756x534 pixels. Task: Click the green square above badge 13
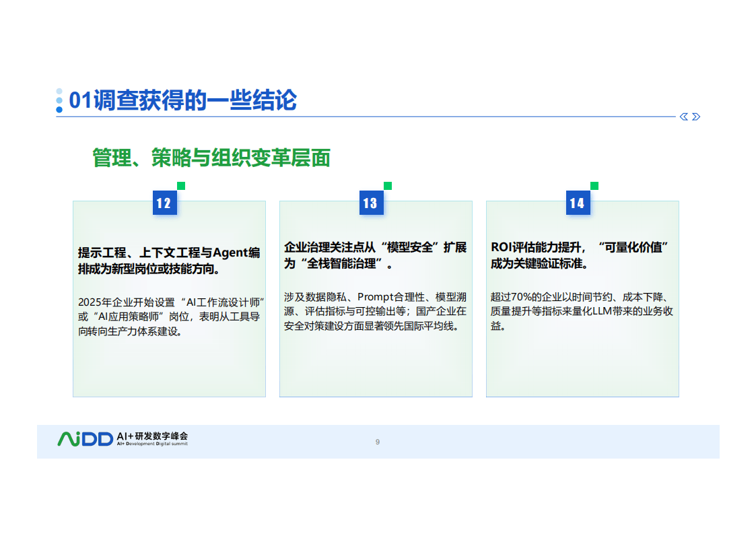(388, 186)
